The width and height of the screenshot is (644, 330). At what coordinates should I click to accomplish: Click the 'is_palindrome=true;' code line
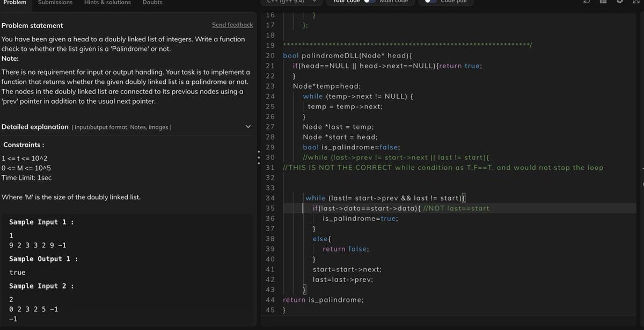pyautogui.click(x=361, y=218)
